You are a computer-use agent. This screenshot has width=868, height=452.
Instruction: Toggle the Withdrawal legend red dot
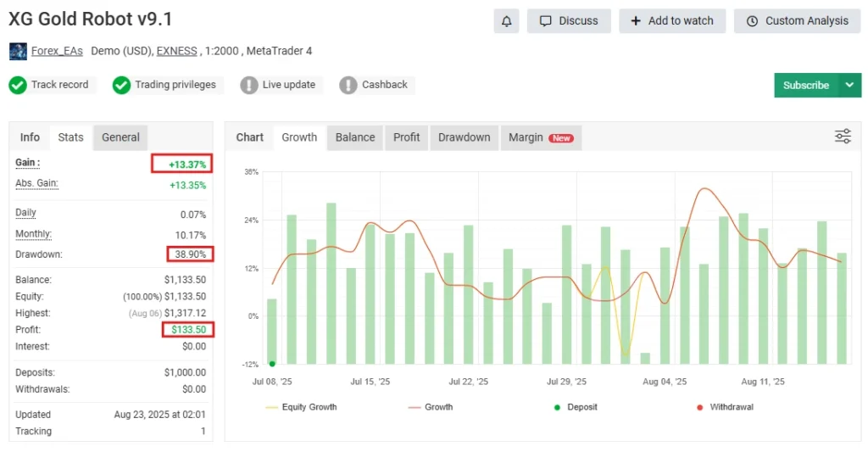699,407
